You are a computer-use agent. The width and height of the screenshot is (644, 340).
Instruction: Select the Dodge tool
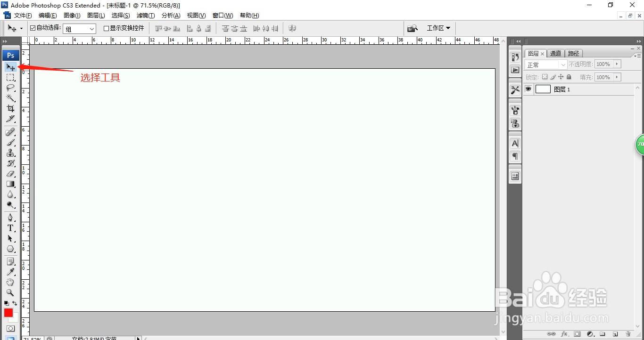(10, 204)
